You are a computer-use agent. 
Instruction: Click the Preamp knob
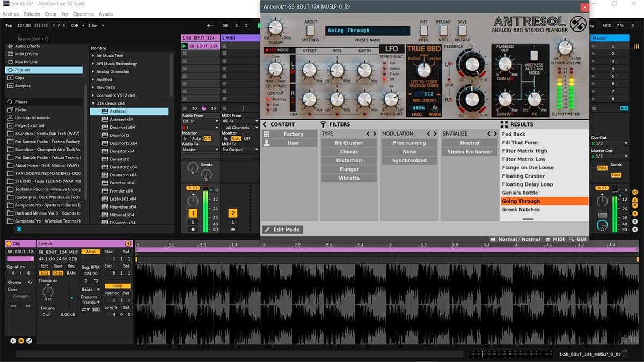pos(275,28)
